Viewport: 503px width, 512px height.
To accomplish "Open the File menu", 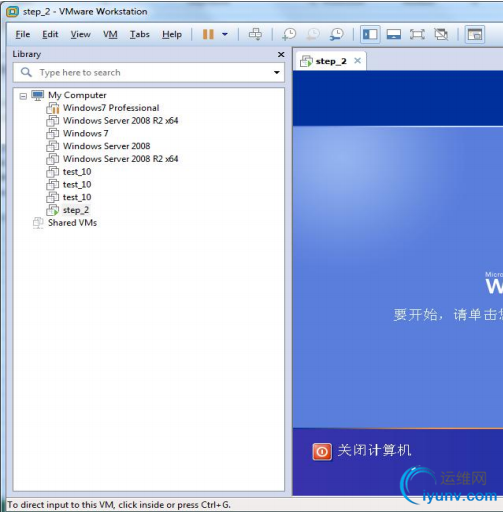I will point(23,34).
